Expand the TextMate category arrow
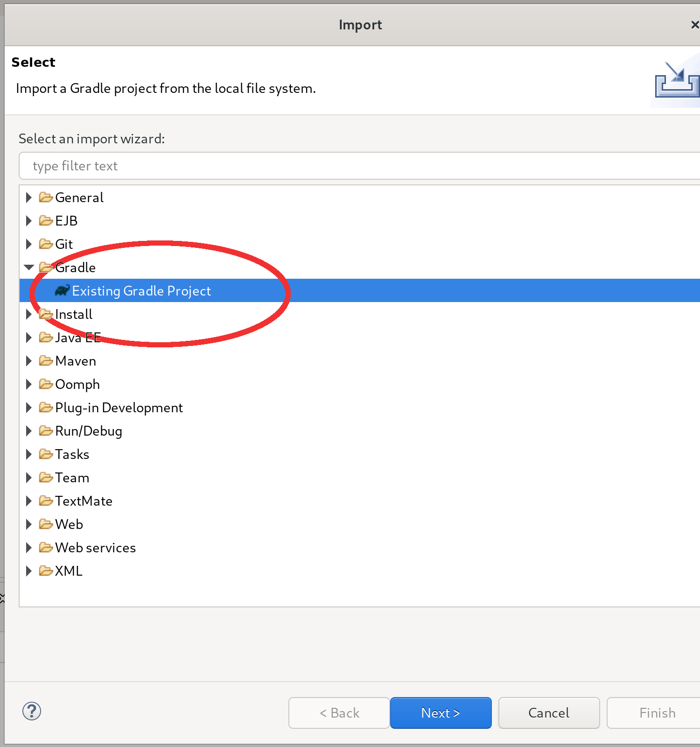Viewport: 700px width, 747px height. click(28, 501)
